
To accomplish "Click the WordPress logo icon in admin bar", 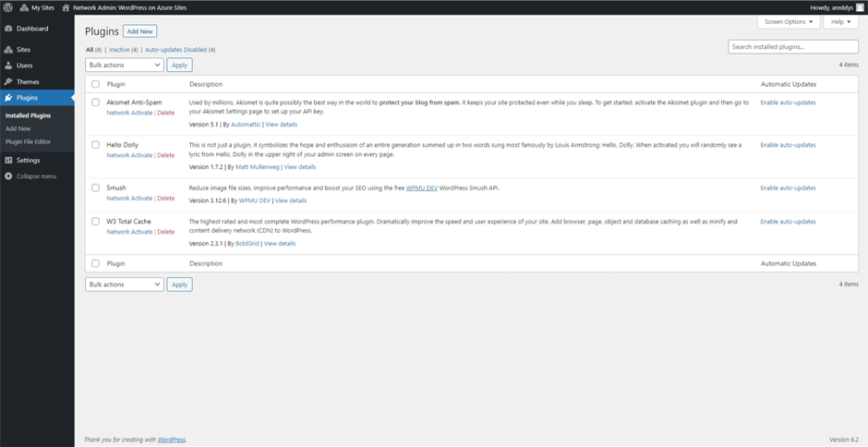I will click(x=8, y=6).
